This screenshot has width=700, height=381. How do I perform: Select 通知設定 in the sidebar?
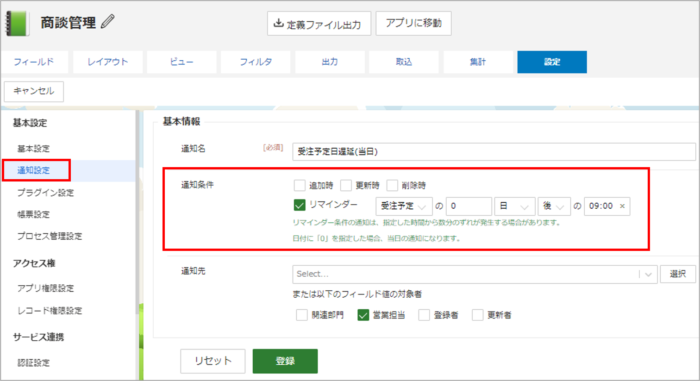point(33,170)
